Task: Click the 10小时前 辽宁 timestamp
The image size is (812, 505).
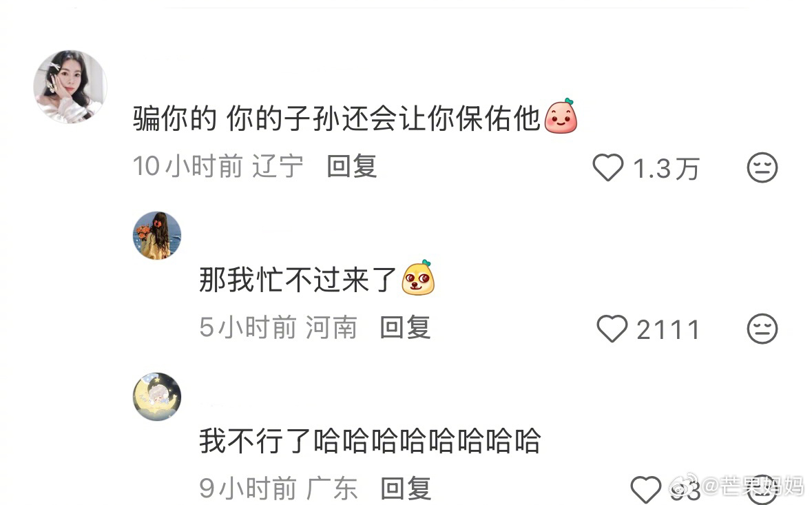Action: click(x=218, y=167)
